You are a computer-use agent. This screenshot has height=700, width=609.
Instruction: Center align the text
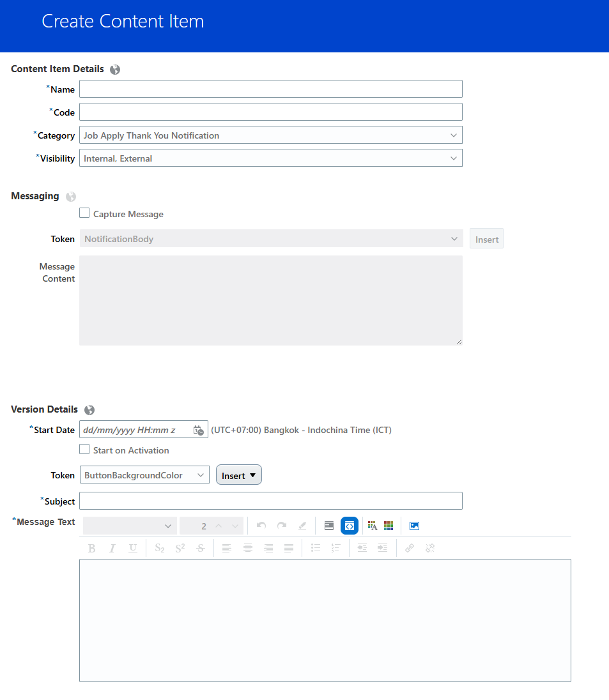point(247,548)
